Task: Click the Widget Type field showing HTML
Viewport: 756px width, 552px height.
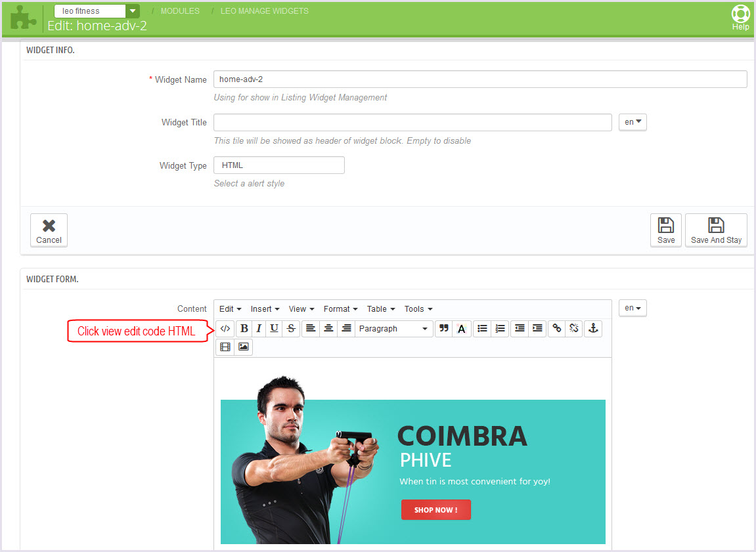Action: coord(279,165)
